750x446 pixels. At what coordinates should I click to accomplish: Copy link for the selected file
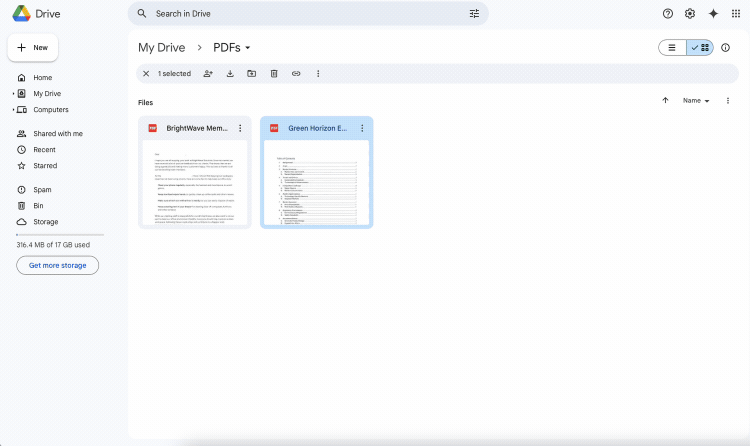(296, 74)
